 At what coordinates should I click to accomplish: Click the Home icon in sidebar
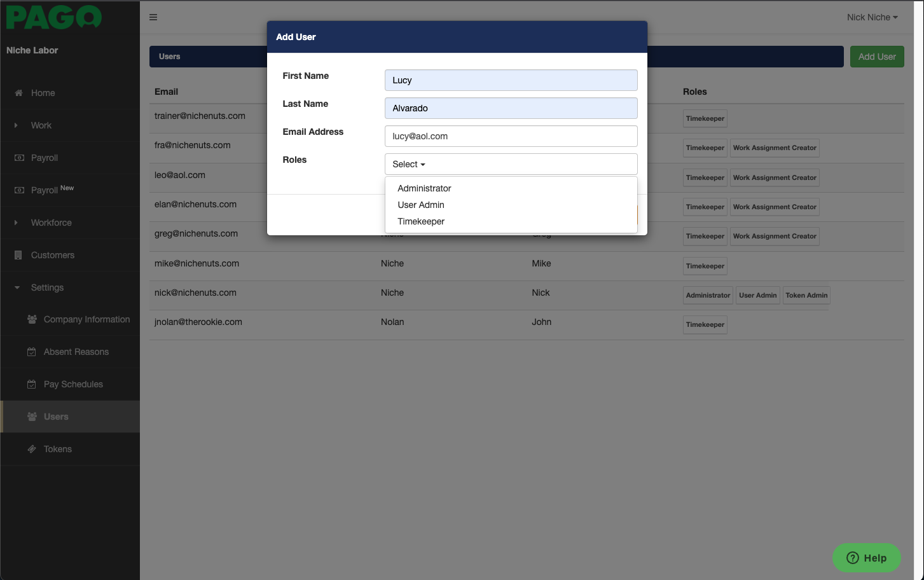point(19,93)
